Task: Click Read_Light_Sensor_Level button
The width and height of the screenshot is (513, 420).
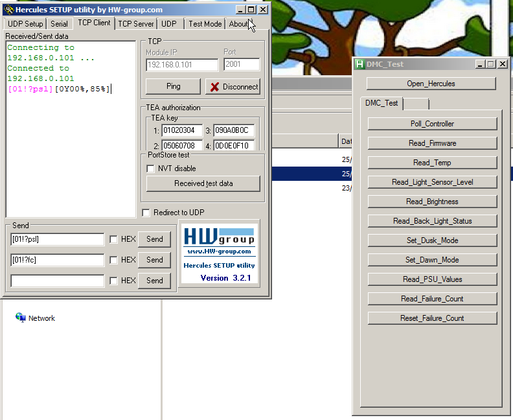Action: [432, 182]
